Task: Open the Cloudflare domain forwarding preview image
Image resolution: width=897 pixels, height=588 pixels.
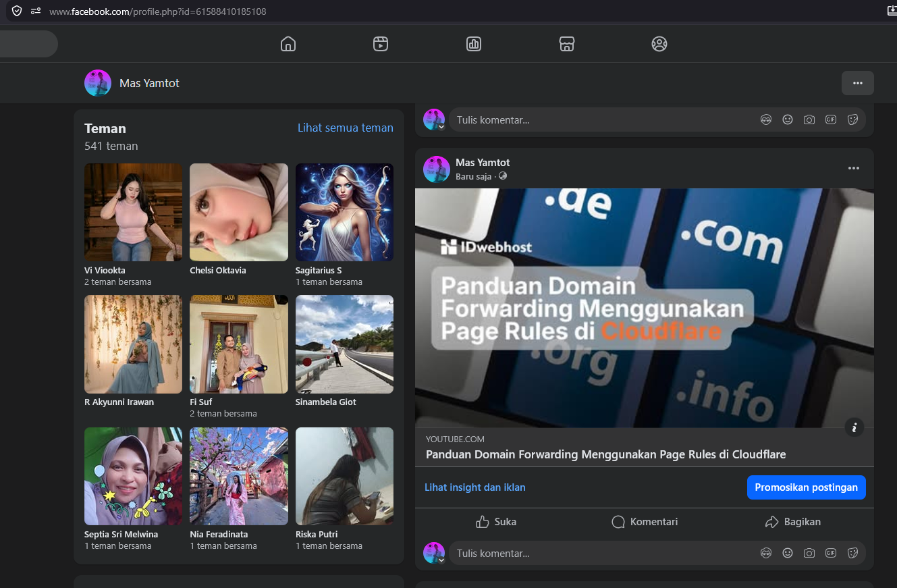Action: coord(644,308)
